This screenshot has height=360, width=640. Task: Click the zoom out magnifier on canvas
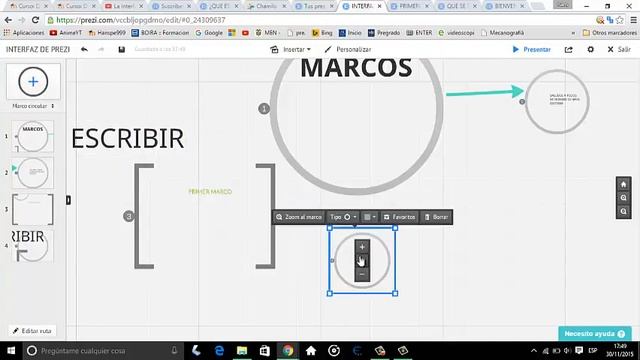coord(623,211)
